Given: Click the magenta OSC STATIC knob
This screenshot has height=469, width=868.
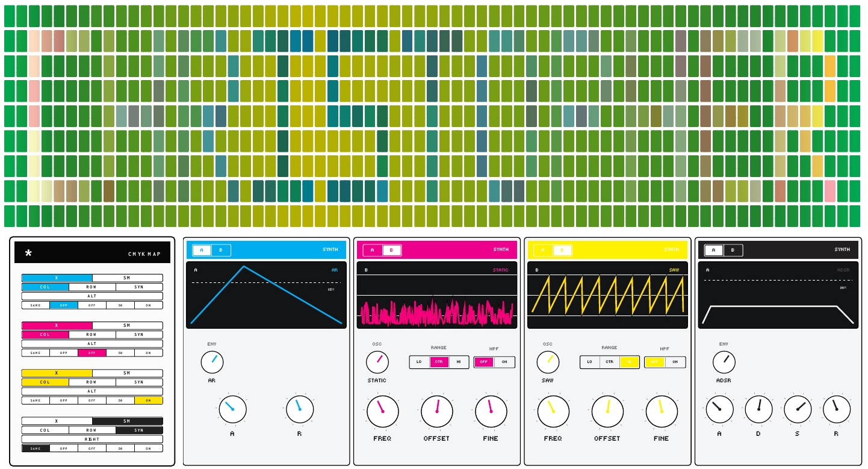Looking at the screenshot, I should click(x=377, y=362).
